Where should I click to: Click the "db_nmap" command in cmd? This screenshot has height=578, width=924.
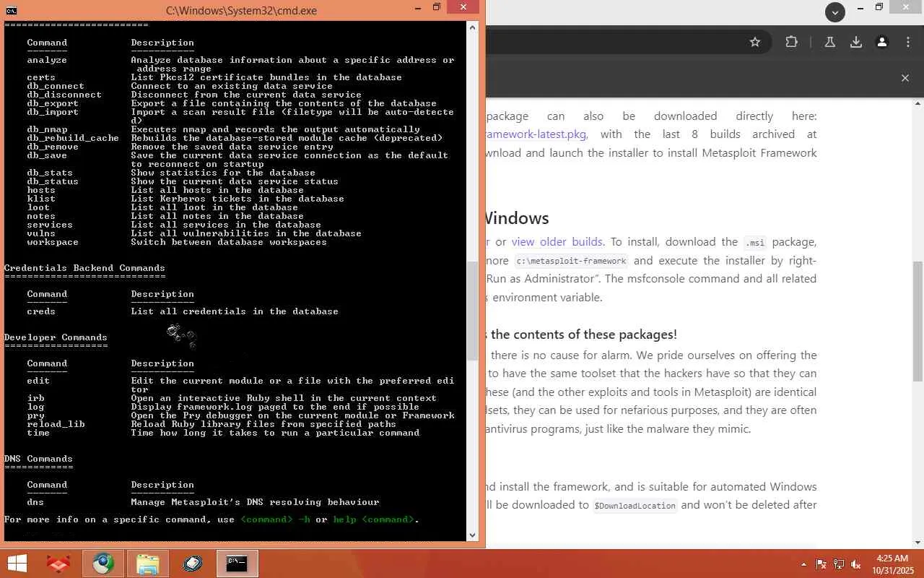coord(47,129)
